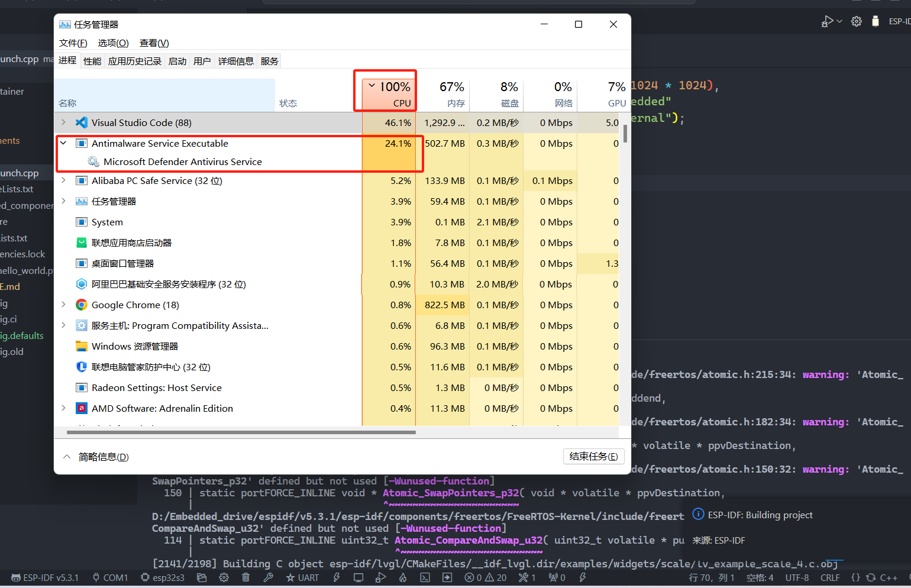Click the run-and-debug icon in editor title bar
Viewport: 911px width, 588px height.
point(827,21)
